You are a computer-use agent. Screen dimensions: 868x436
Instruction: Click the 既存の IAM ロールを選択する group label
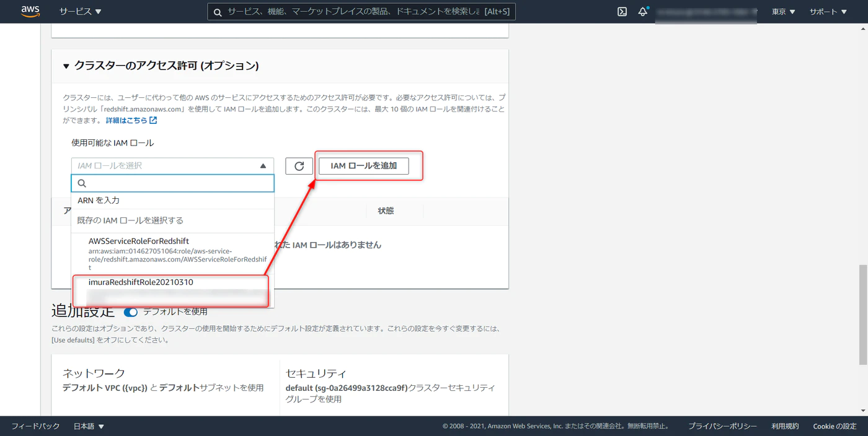coord(130,220)
